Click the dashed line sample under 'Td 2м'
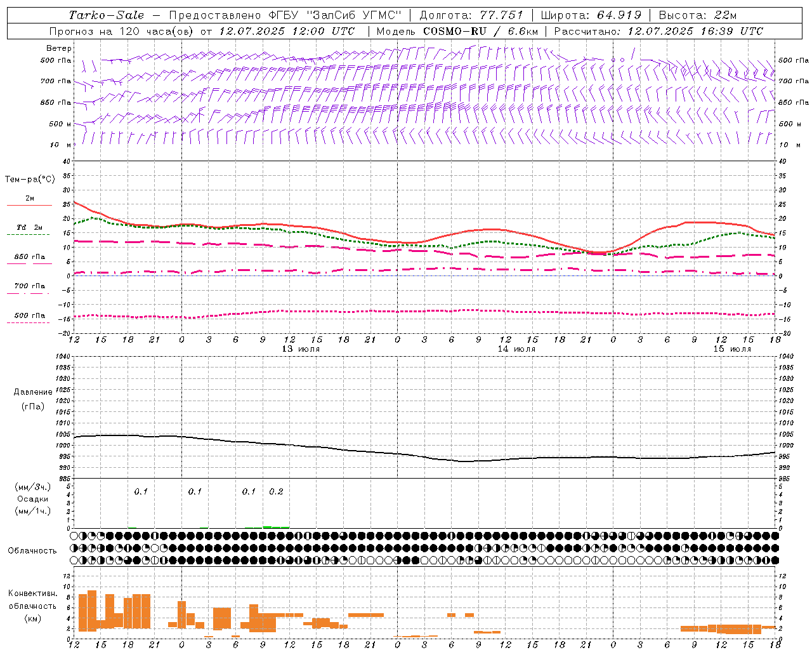This screenshot has height=650, width=812. click(28, 235)
